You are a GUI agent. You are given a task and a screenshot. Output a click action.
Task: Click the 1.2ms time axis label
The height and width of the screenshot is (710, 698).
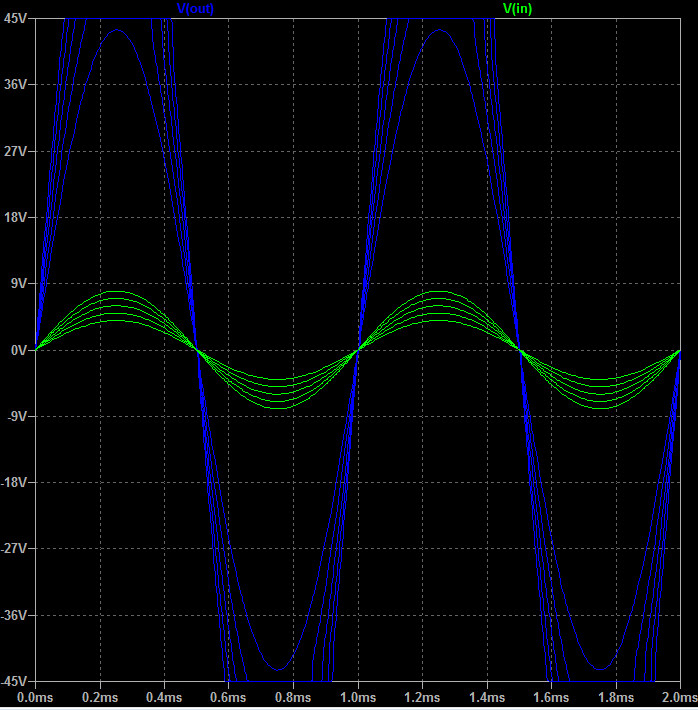pos(422,697)
